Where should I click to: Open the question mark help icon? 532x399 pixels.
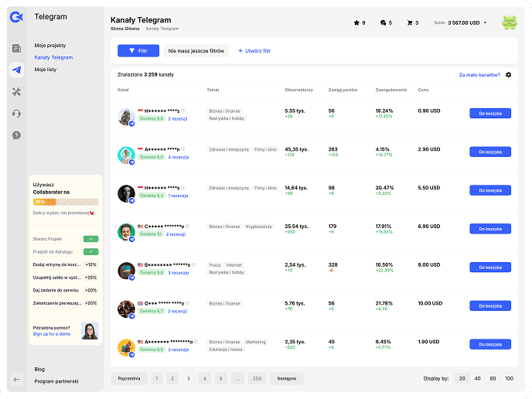tap(16, 135)
